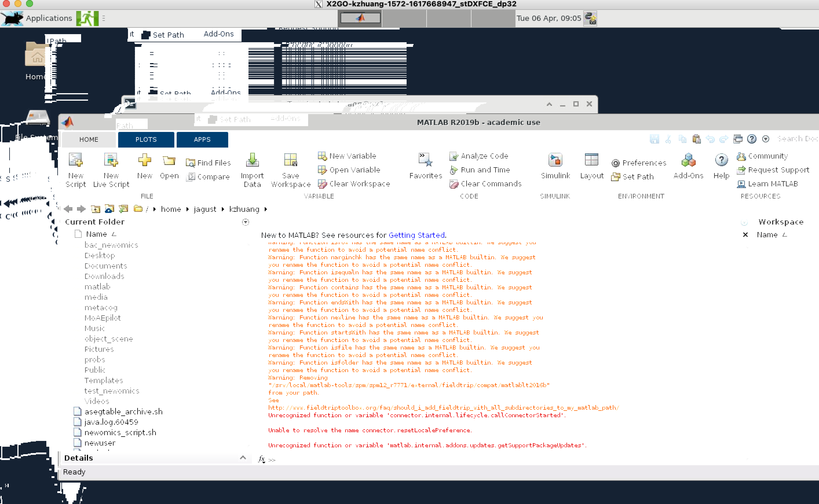819x504 pixels.
Task: Create a New Script
Action: (76, 170)
